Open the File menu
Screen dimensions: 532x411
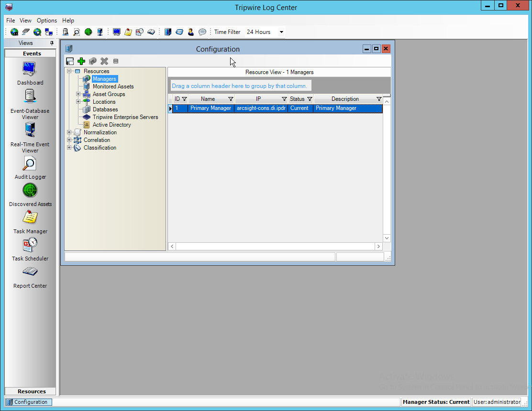[11, 21]
